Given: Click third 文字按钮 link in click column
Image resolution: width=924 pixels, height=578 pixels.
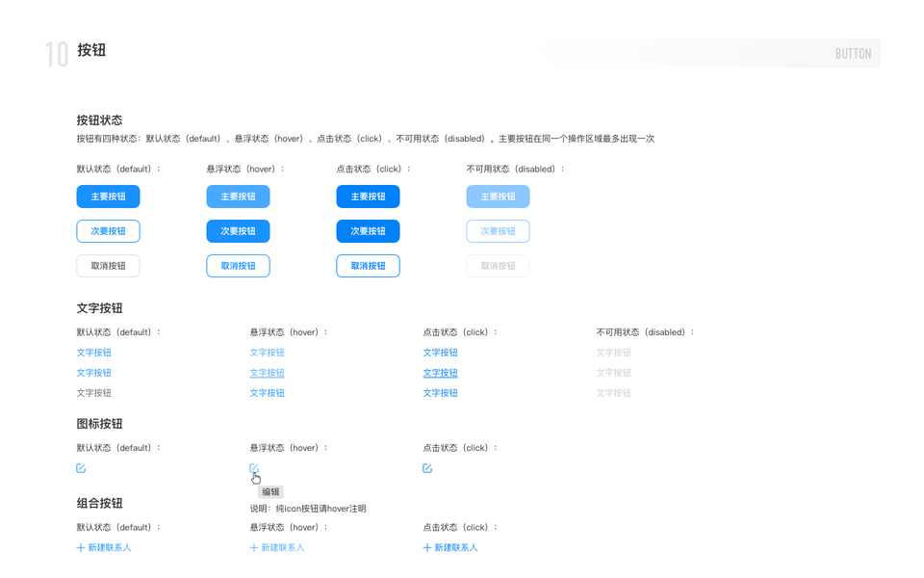Looking at the screenshot, I should [x=440, y=393].
